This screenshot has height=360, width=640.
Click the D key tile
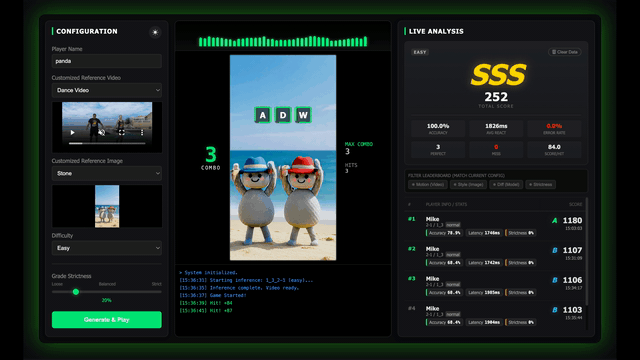[x=283, y=115]
